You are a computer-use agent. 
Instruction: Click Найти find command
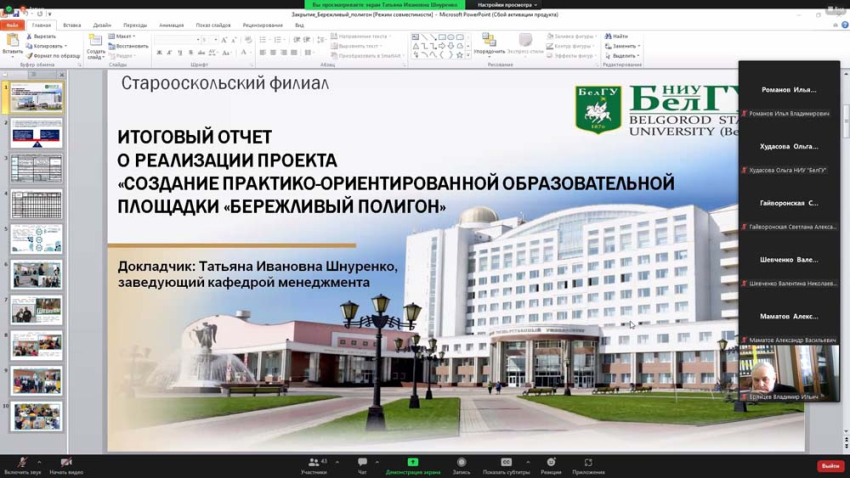pos(616,36)
